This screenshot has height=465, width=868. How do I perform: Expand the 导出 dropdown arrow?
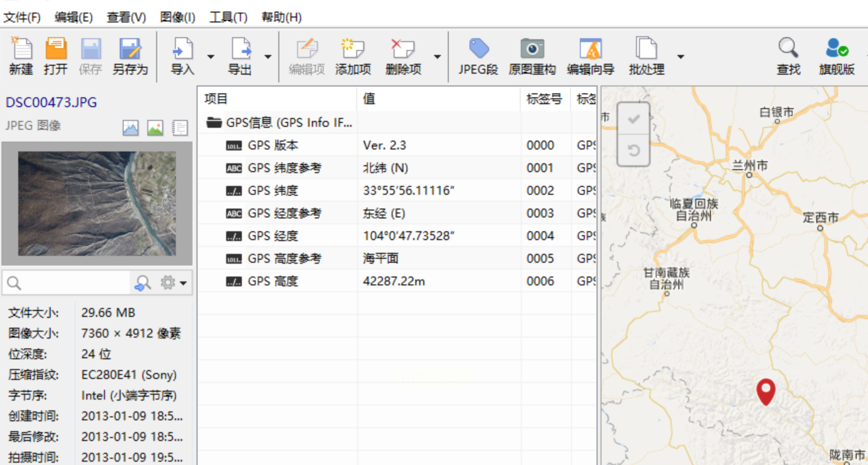tap(268, 57)
